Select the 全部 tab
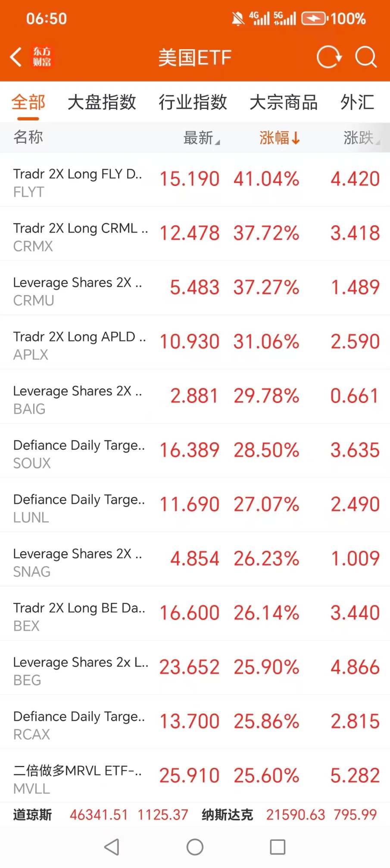 [28, 103]
